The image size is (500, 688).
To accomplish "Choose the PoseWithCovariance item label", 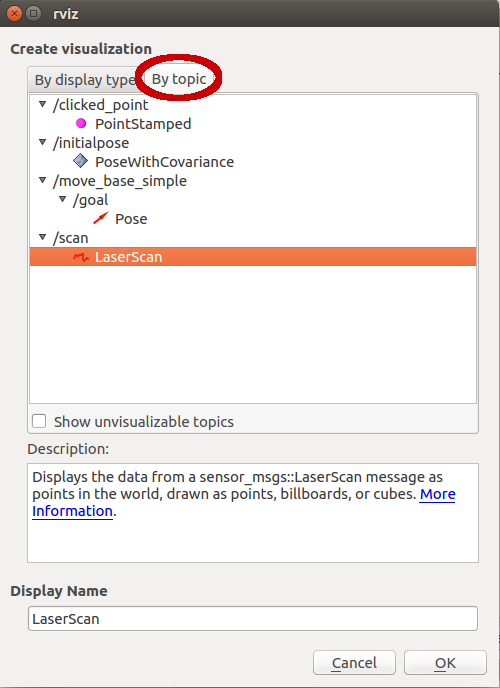I will coord(164,161).
